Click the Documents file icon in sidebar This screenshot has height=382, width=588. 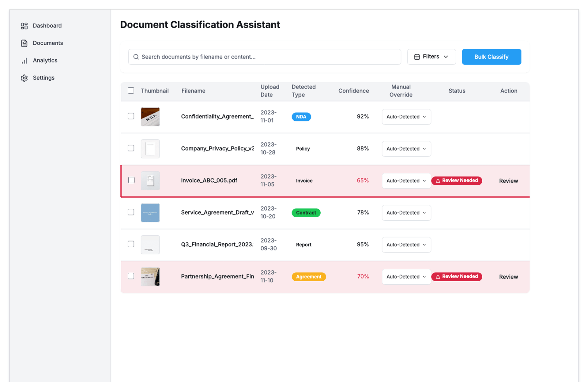(x=24, y=43)
